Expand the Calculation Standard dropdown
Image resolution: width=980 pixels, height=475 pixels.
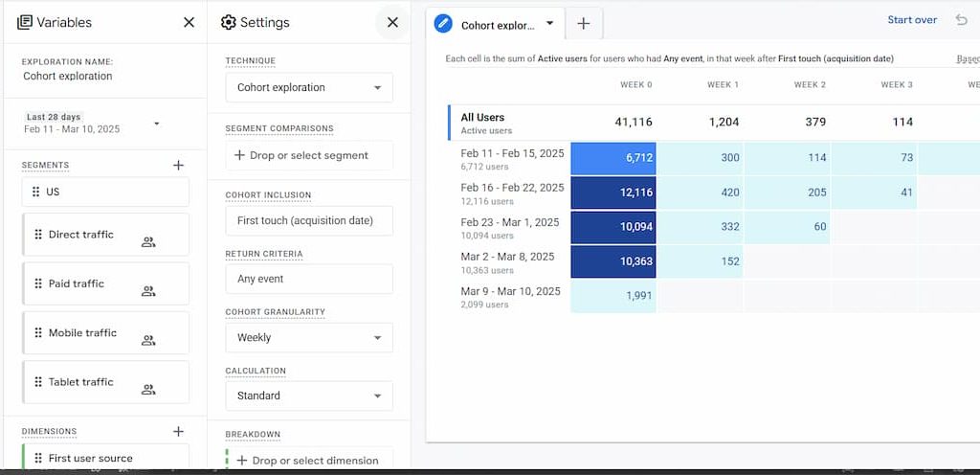(x=309, y=396)
